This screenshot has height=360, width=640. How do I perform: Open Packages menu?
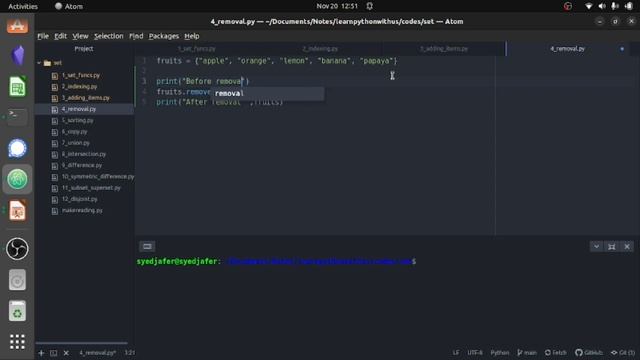[164, 36]
